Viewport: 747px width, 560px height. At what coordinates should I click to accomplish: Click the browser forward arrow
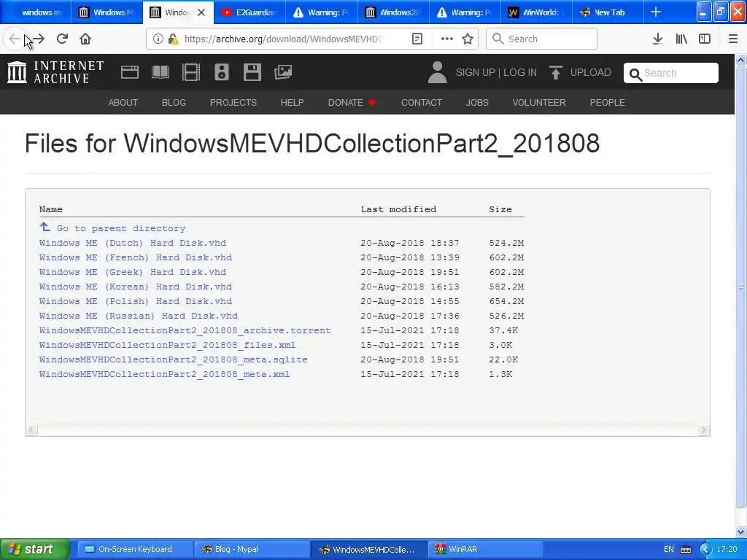[39, 39]
